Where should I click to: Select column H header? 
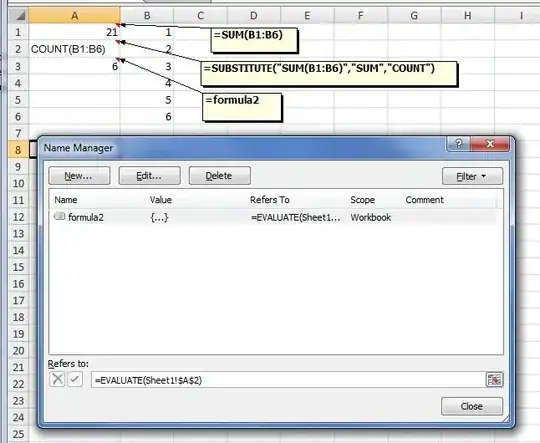(x=468, y=16)
